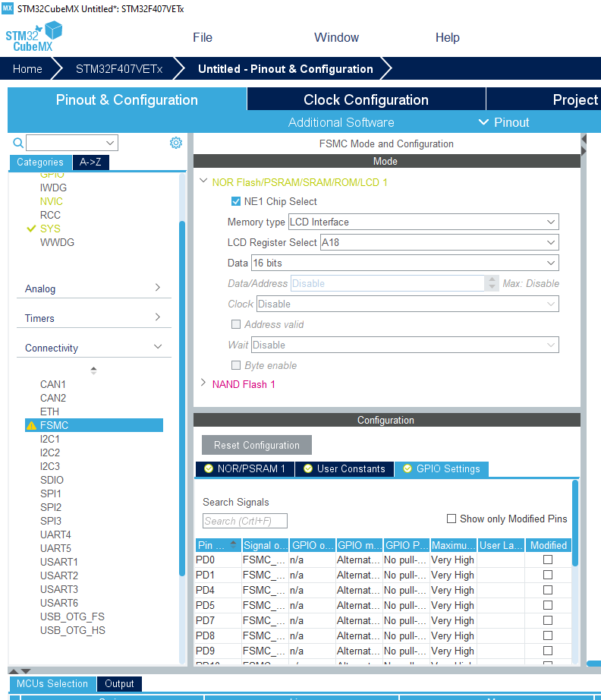Select FSMC in Connectivity list
The width and height of the screenshot is (601, 700).
pos(94,425)
